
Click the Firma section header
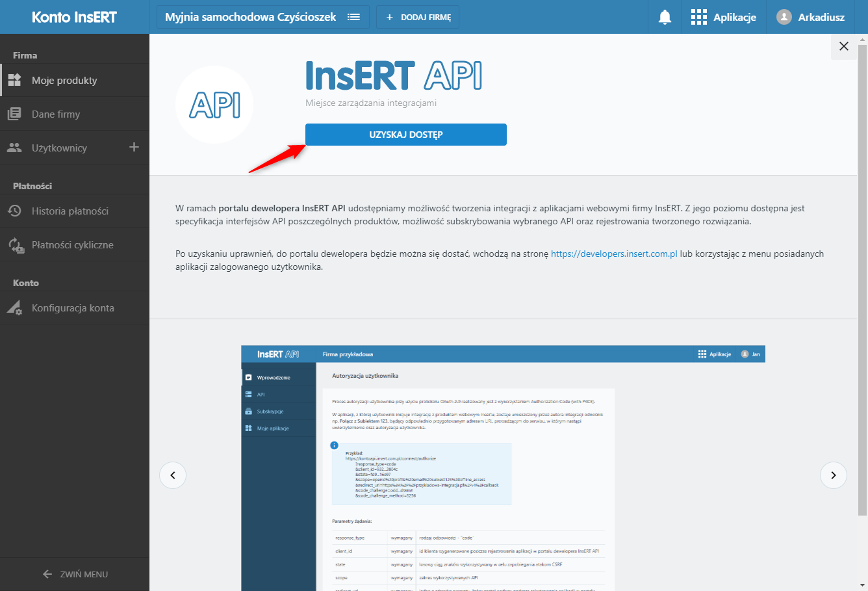click(x=25, y=55)
